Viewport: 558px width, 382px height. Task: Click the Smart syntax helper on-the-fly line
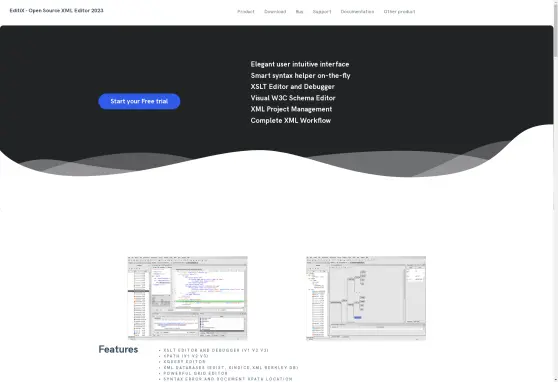point(300,75)
